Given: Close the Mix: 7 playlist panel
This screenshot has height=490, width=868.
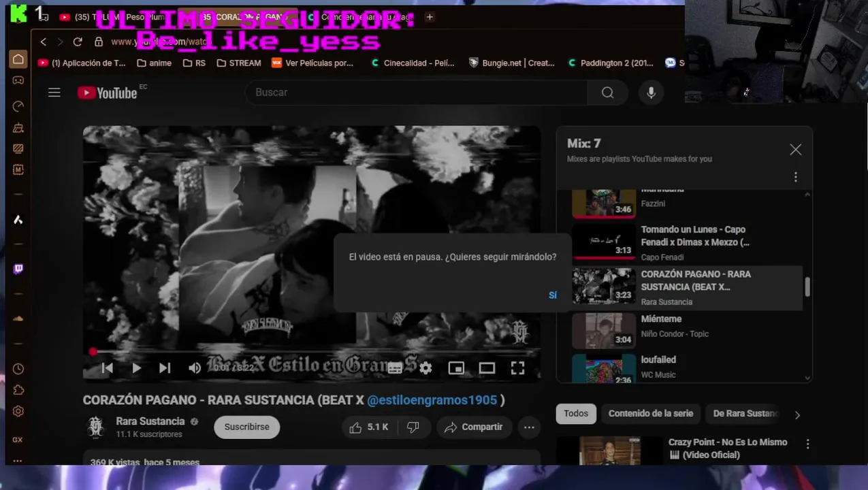Looking at the screenshot, I should (x=795, y=150).
